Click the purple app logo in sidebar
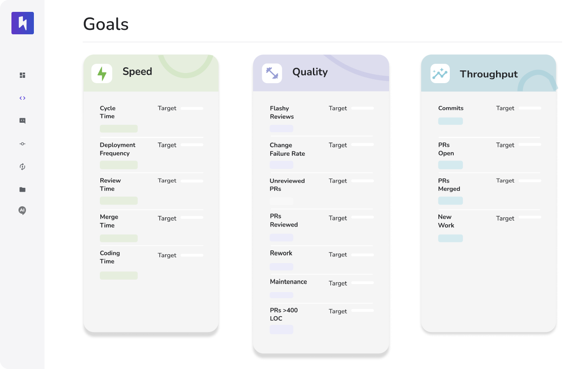 coord(22,23)
